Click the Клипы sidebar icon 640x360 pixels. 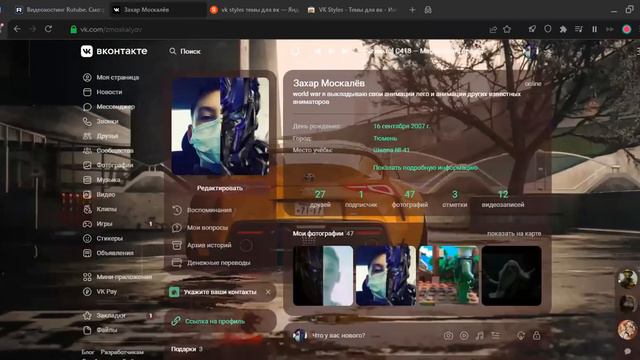(87, 209)
